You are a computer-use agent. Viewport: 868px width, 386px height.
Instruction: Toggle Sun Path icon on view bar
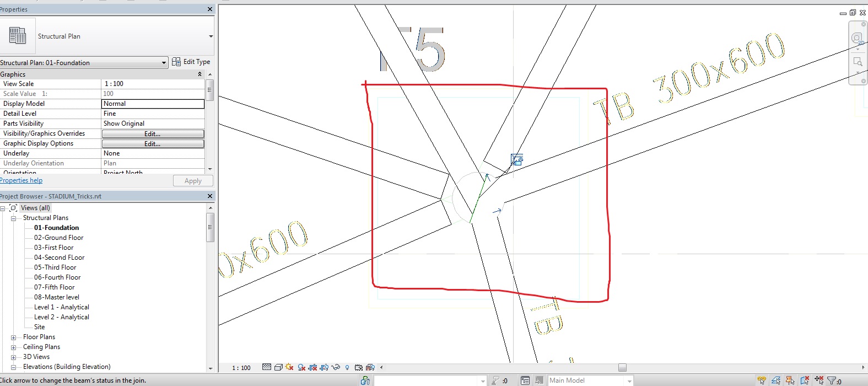(x=289, y=367)
